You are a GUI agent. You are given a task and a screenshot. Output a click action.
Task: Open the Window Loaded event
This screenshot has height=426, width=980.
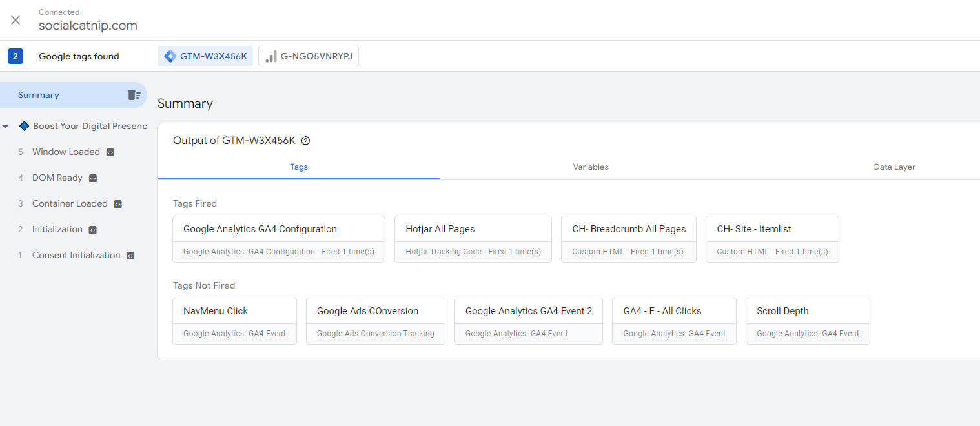66,152
